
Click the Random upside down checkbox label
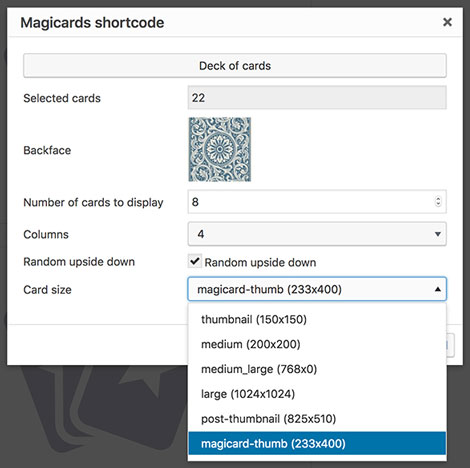coord(260,262)
